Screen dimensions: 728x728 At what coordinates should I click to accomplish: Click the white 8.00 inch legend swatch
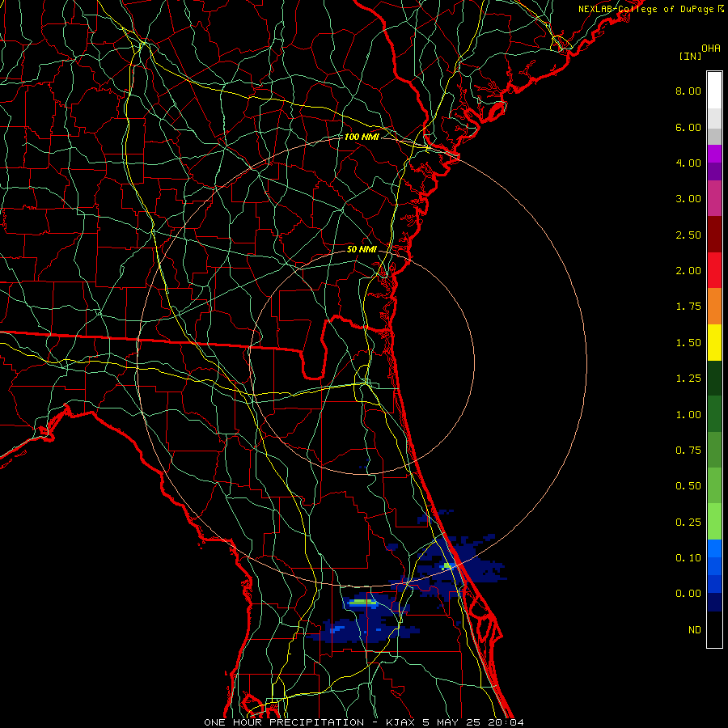click(x=714, y=91)
